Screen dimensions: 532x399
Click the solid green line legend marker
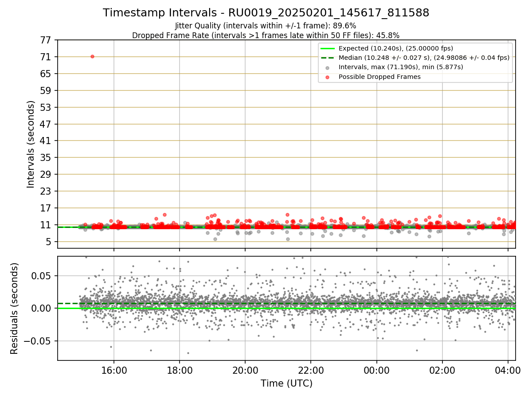(328, 48)
